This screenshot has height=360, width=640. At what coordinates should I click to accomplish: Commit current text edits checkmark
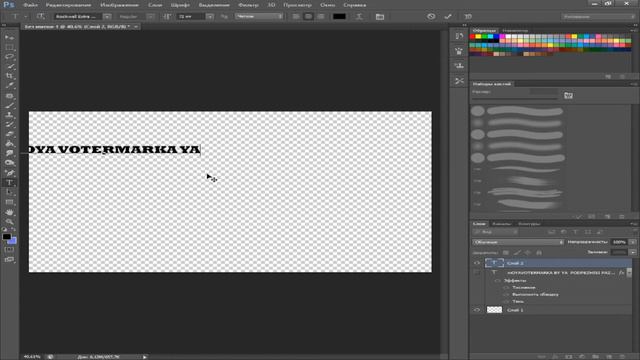coord(448,16)
